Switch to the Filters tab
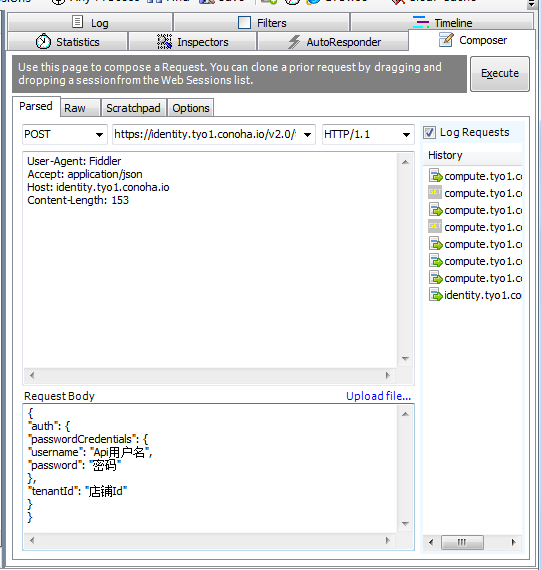Screen dimensions: 541x570 (262, 23)
